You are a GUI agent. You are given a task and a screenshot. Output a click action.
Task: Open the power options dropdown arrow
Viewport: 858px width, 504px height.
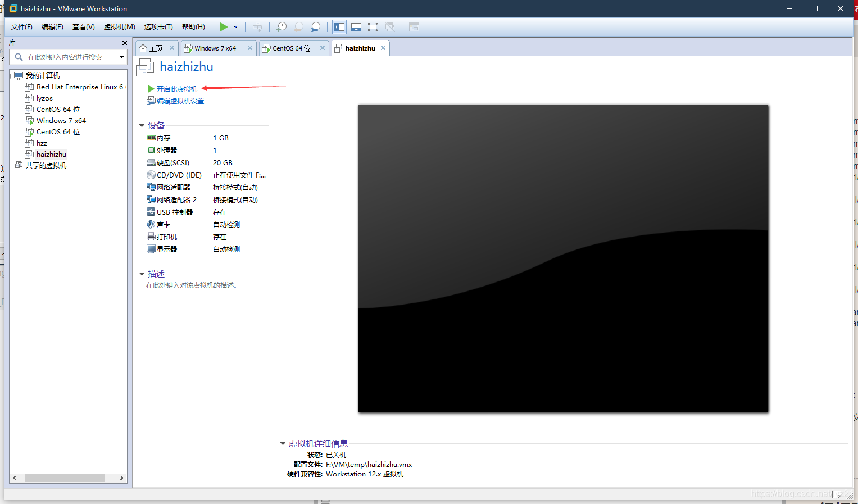coord(236,27)
